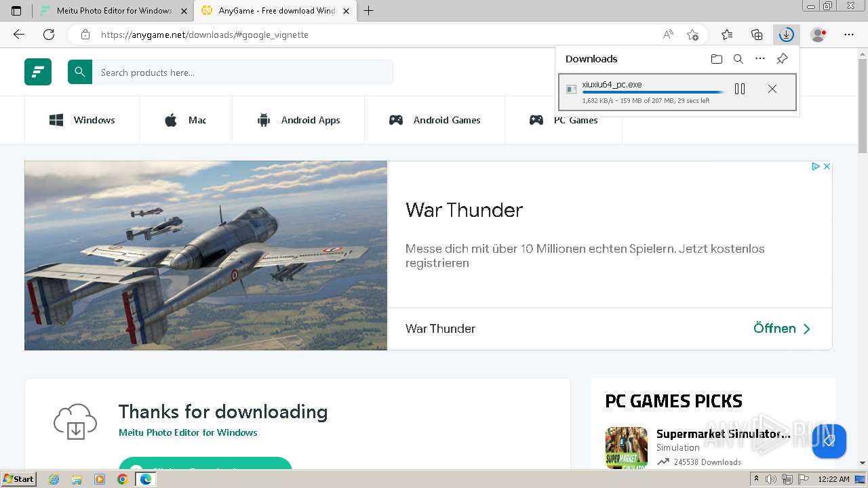The height and width of the screenshot is (488, 868).
Task: Open browser profile avatar
Action: click(x=818, y=35)
